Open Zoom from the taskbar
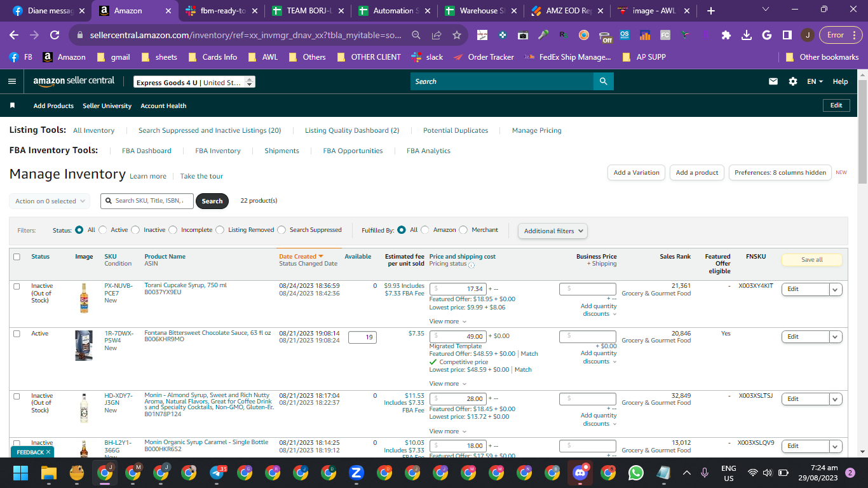Viewport: 868px width, 488px height. click(x=356, y=473)
